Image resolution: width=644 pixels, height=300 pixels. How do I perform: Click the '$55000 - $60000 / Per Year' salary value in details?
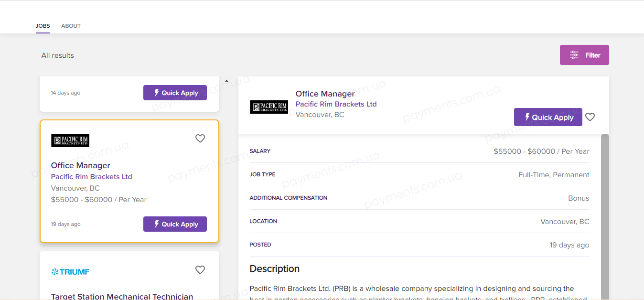point(541,151)
